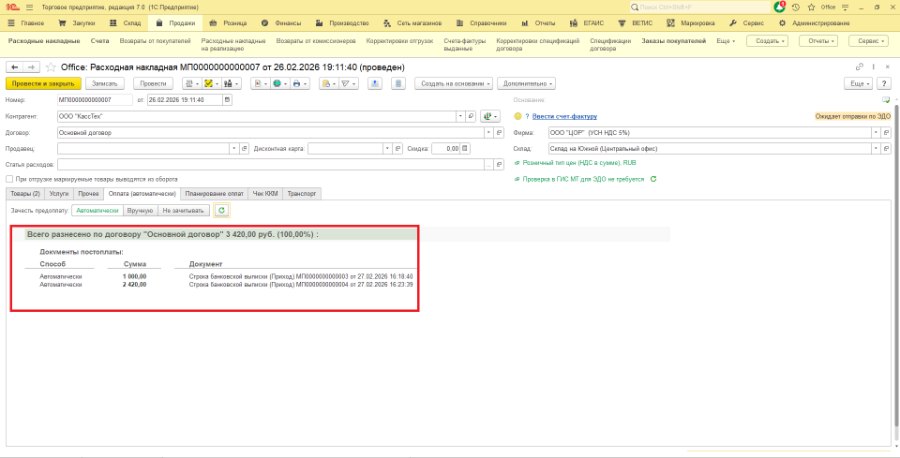
Task: Switch to the Планирование оплат tab
Action: [215, 194]
